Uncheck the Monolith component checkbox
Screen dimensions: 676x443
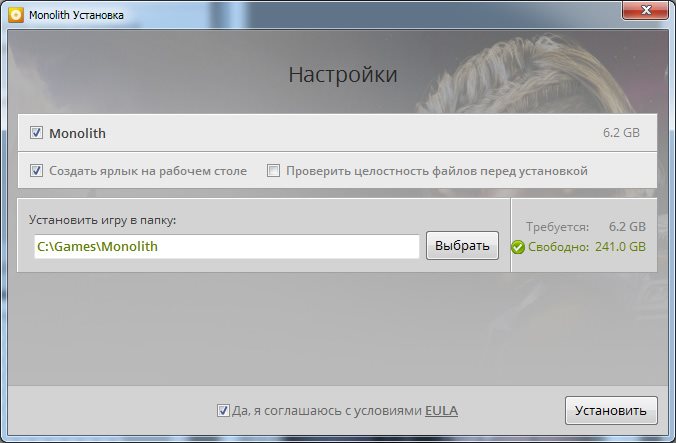(36, 133)
